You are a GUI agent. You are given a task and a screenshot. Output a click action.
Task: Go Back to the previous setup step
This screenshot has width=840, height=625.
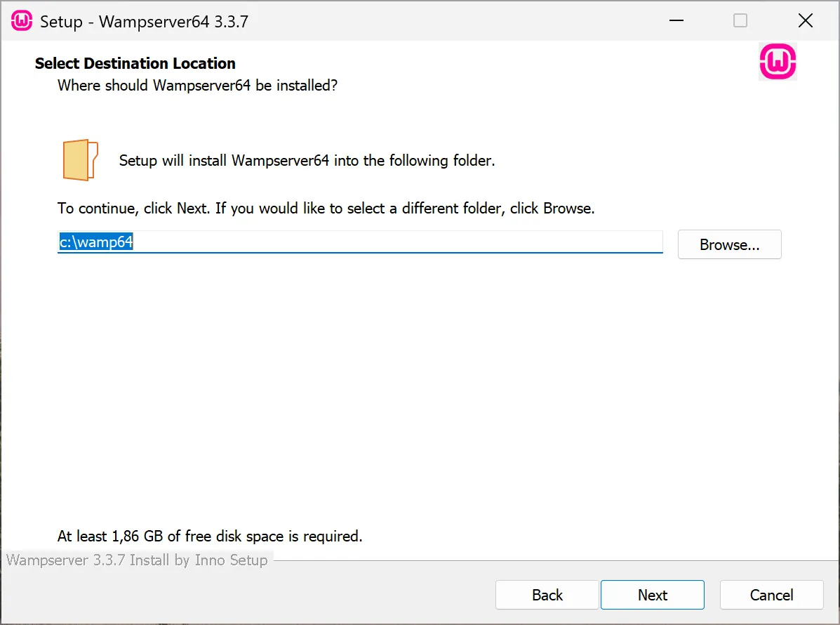point(547,595)
